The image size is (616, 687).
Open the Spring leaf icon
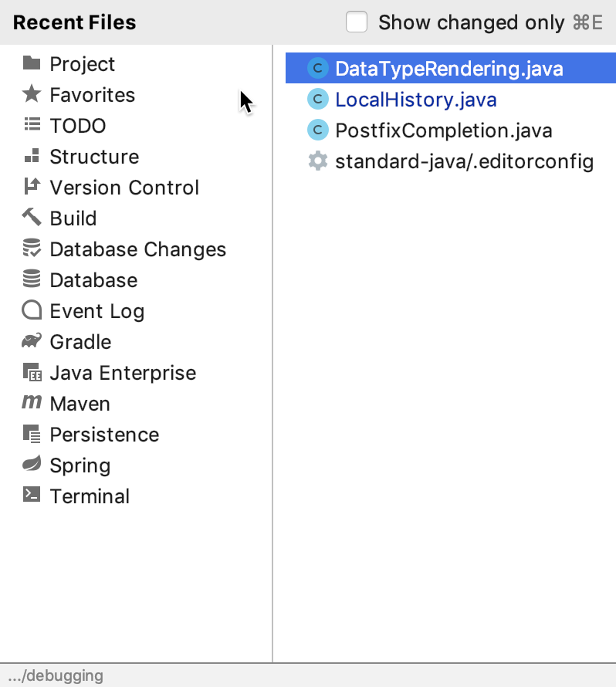click(32, 464)
